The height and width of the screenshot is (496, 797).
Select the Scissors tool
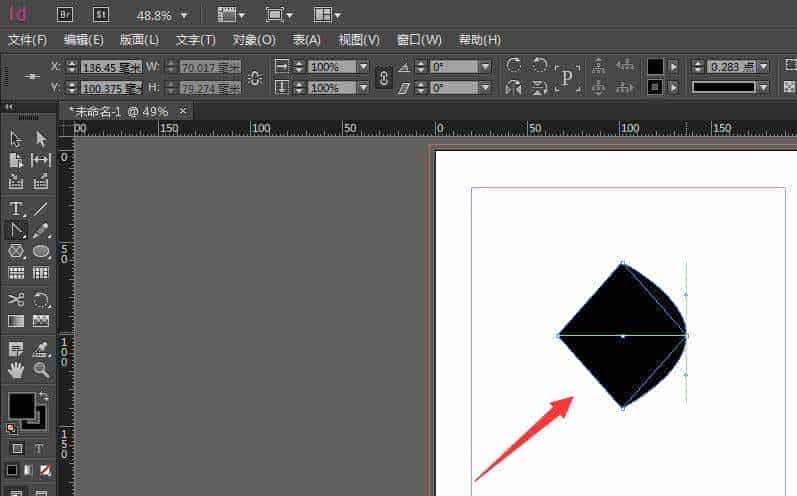16,299
